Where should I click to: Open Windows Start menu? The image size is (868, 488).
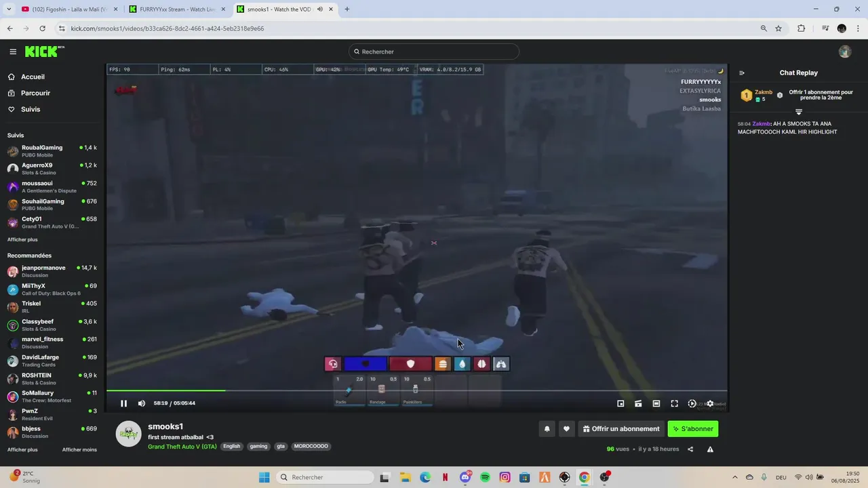264,477
